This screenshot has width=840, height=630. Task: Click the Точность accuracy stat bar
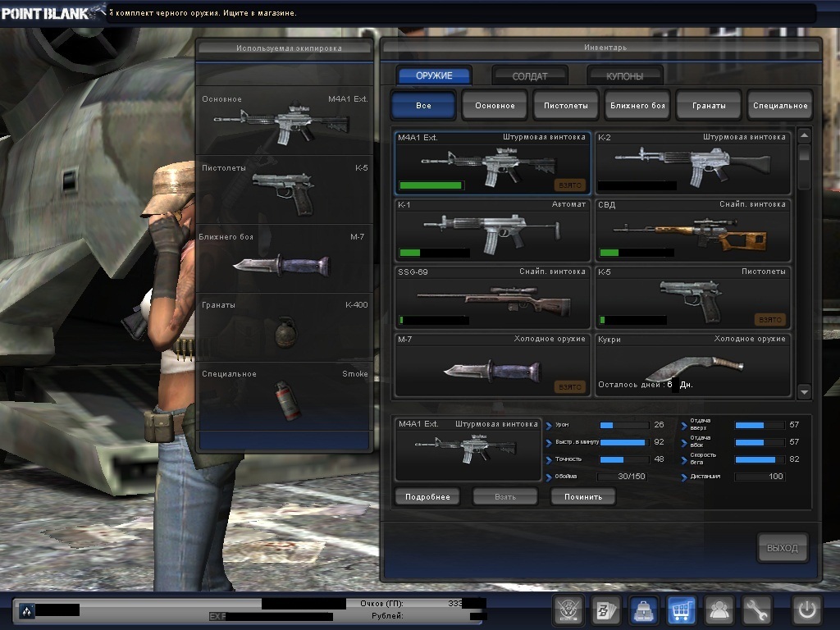pyautogui.click(x=624, y=459)
